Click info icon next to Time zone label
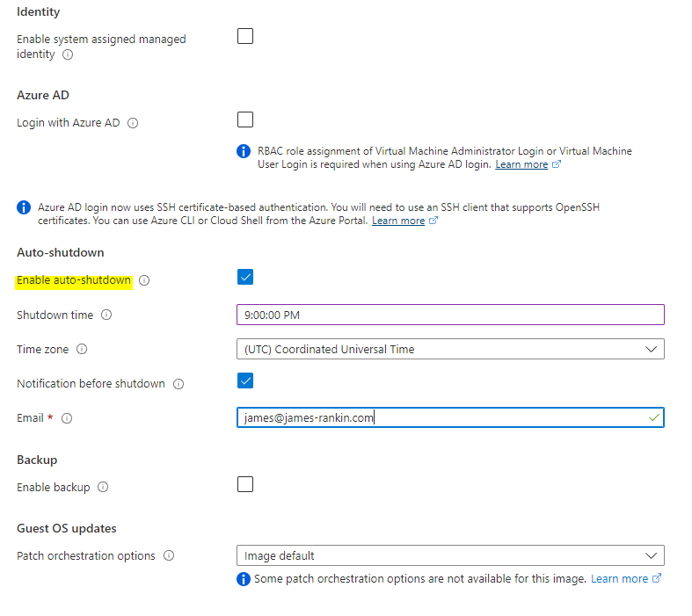Screen dimensions: 692x616 (82, 350)
